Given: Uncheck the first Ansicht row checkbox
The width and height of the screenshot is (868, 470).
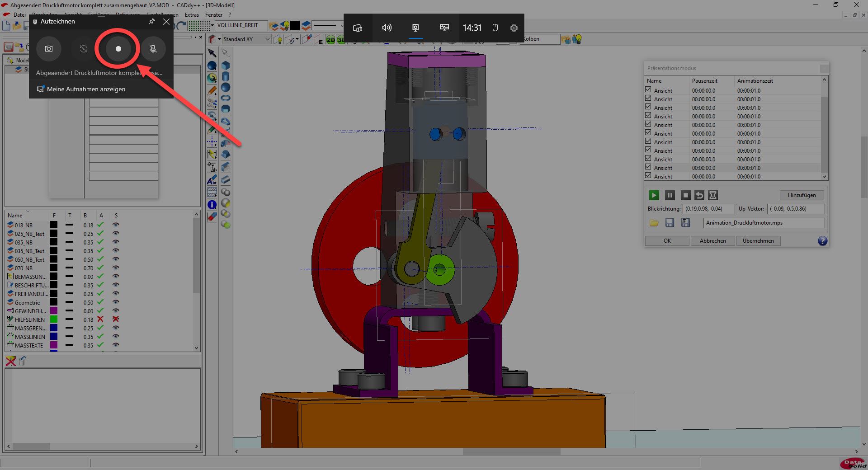Looking at the screenshot, I should [x=648, y=90].
